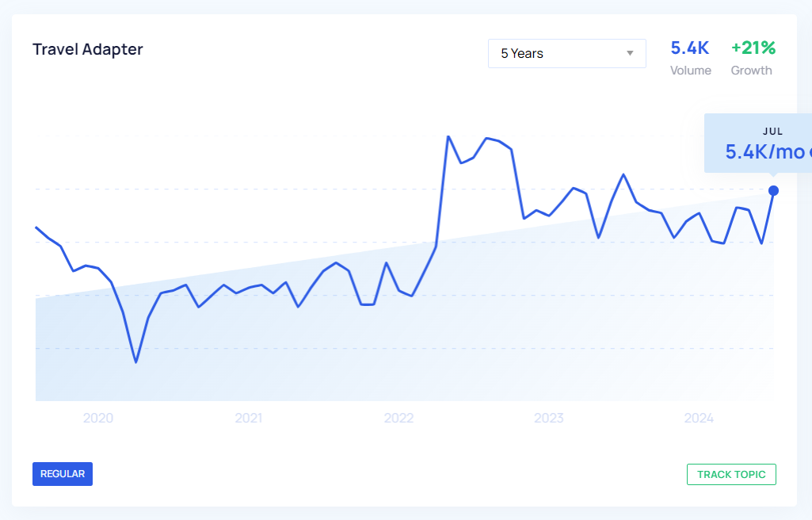Click the timeframe dropdown arrow

(x=630, y=53)
